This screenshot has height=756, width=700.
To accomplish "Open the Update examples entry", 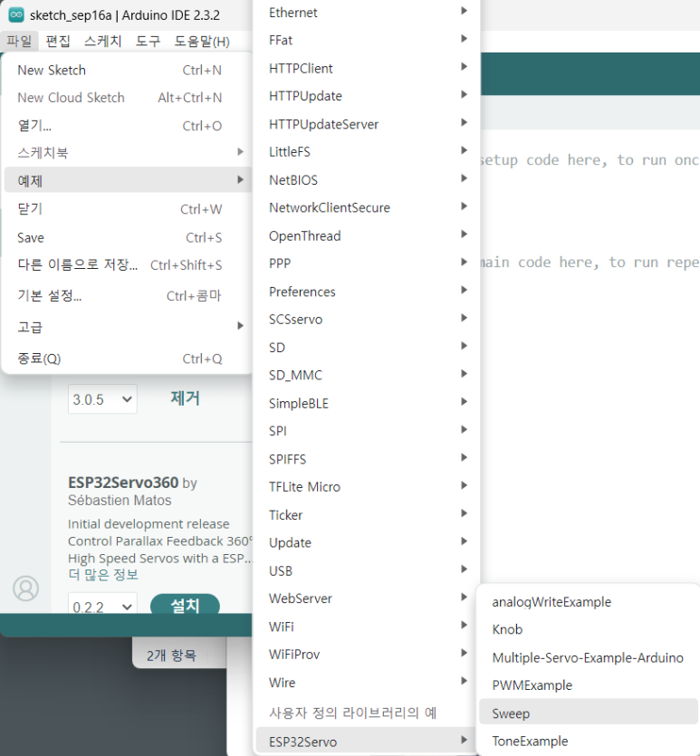I will tap(367, 543).
